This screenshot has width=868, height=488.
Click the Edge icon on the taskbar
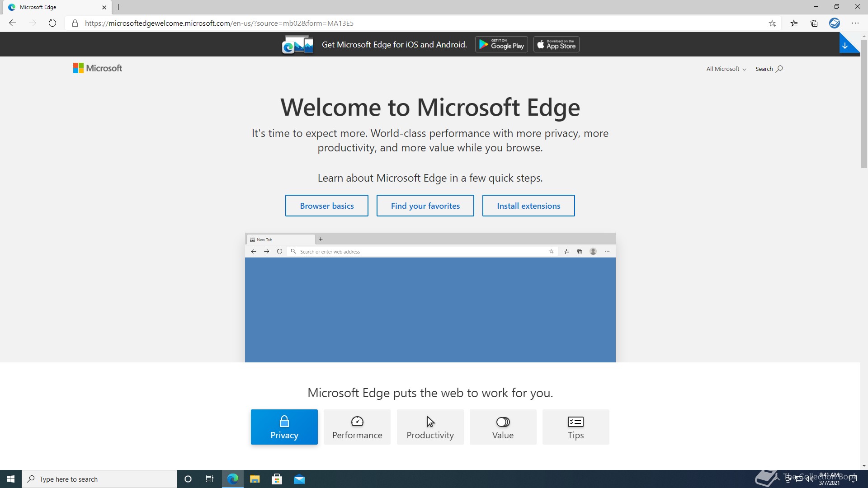[233, 479]
